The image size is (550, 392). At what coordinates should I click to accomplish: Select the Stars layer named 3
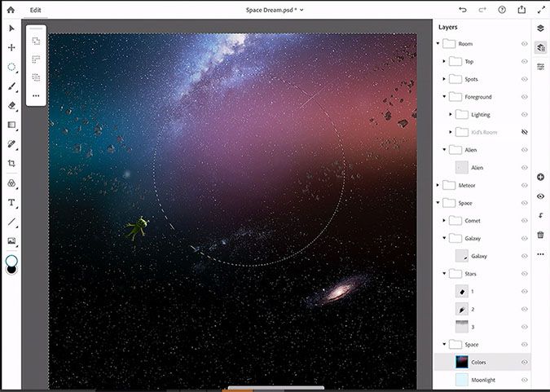click(482, 327)
